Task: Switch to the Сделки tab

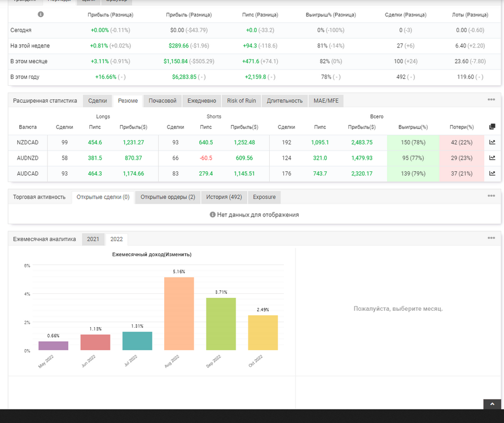Action: pos(98,101)
